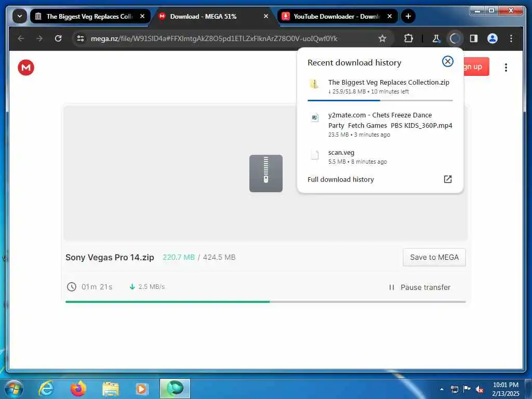This screenshot has height=399, width=532.
Task: Reload the MEGA page
Action: (58, 38)
